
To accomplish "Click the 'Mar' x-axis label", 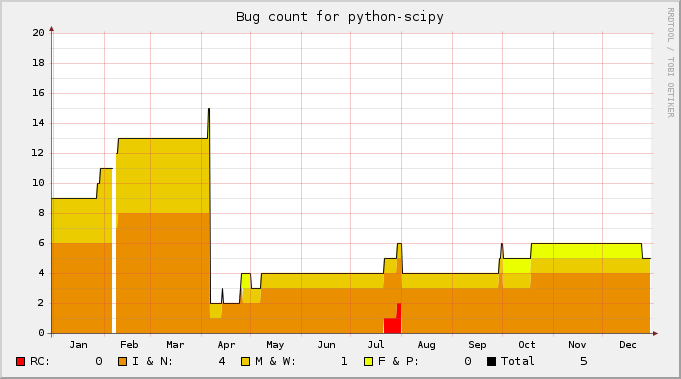I will [x=175, y=345].
